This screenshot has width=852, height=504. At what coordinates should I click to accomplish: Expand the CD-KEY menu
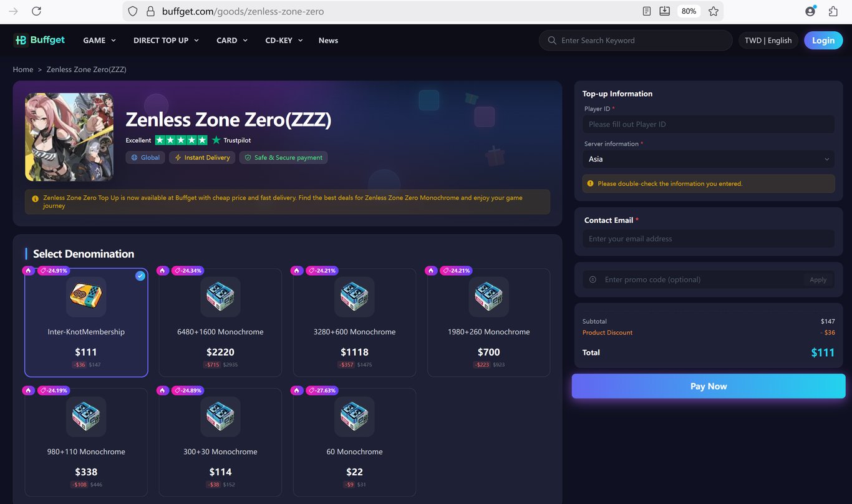coord(284,41)
